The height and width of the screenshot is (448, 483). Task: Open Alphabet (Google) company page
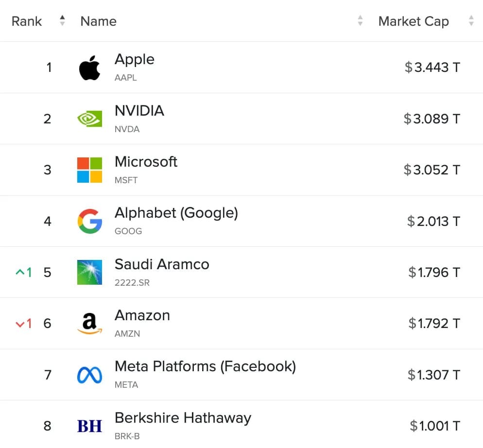tap(176, 213)
